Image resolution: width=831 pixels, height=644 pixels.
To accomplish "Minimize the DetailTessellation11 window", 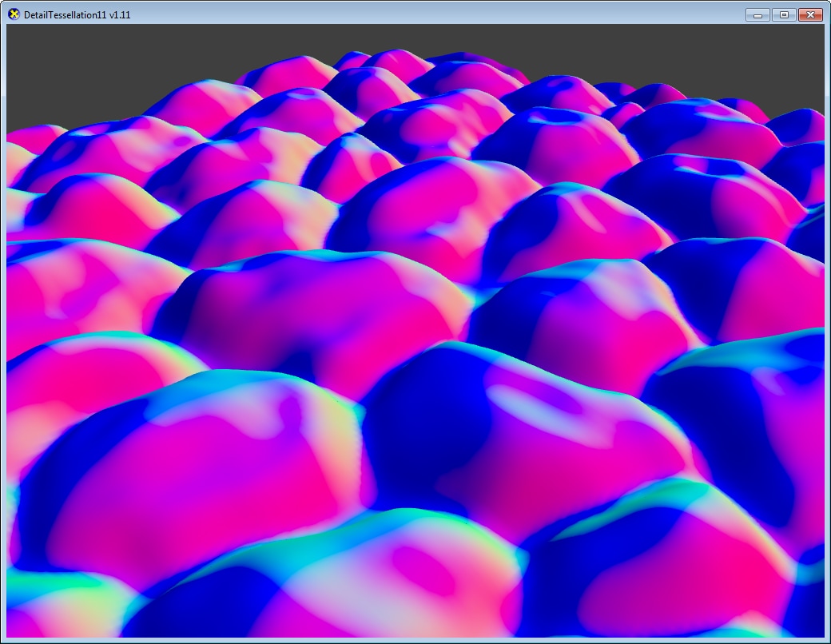I will click(757, 14).
